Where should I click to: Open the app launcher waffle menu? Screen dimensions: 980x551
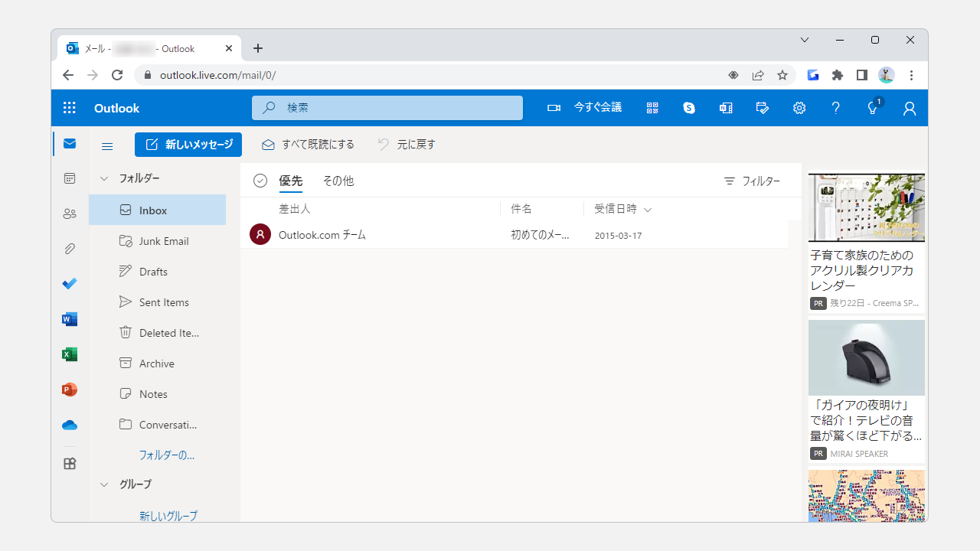point(69,107)
